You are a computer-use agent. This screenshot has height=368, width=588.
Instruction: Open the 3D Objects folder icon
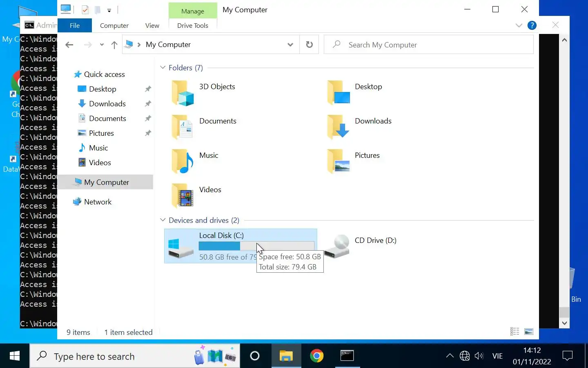click(x=183, y=93)
